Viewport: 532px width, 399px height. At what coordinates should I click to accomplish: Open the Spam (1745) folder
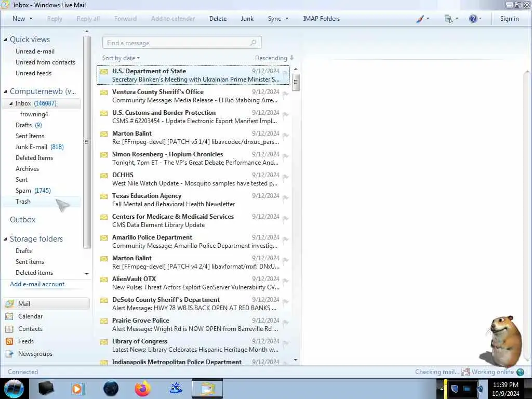pyautogui.click(x=33, y=191)
